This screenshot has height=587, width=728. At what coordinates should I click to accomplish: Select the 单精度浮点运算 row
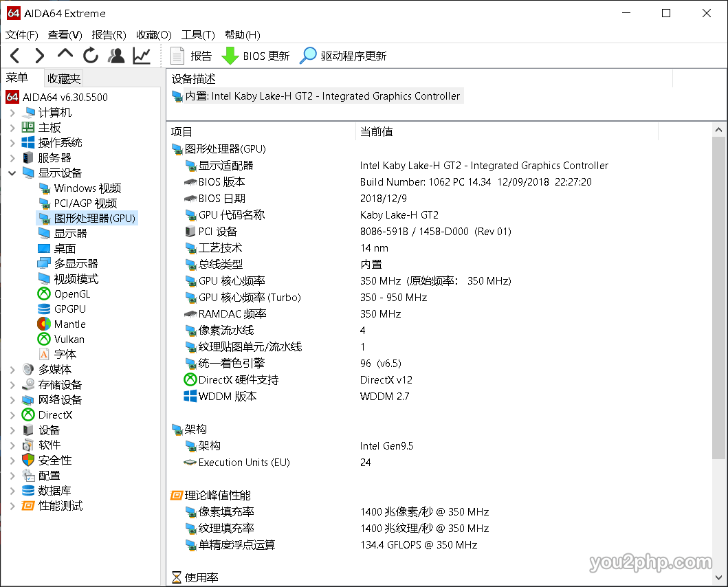[x=331, y=545]
